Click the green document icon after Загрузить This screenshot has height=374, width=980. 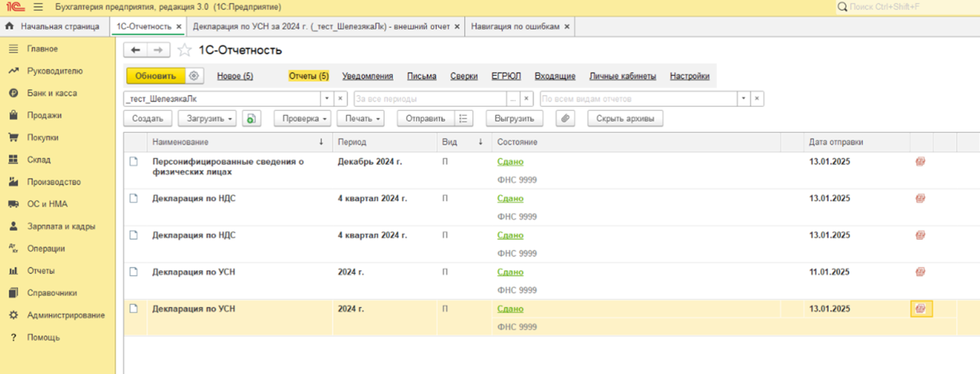coord(251,118)
